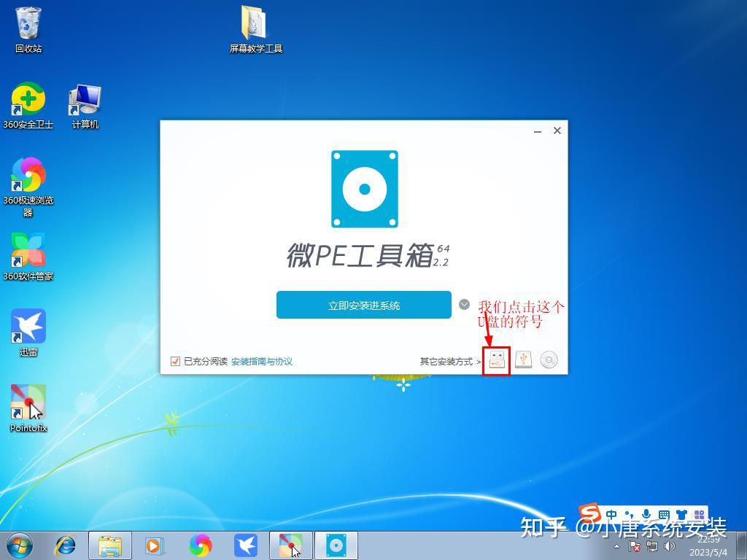This screenshot has width=747, height=560.
Task: Open the Xunlei bird icon in the taskbar
Action: [246, 545]
